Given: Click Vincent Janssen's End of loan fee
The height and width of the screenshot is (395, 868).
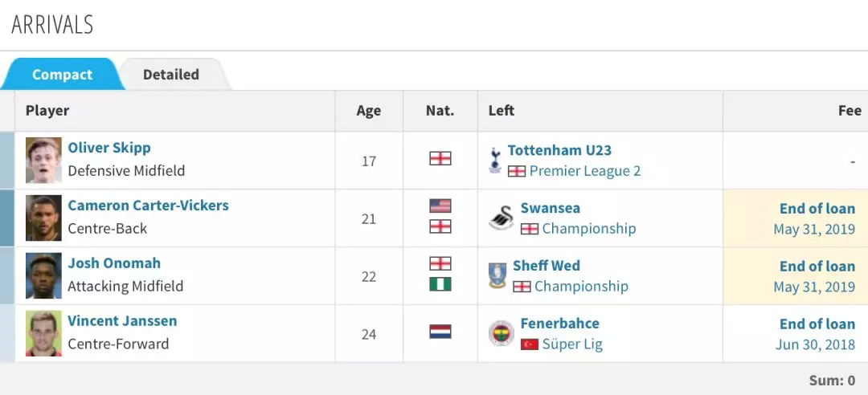Looking at the screenshot, I should [817, 324].
